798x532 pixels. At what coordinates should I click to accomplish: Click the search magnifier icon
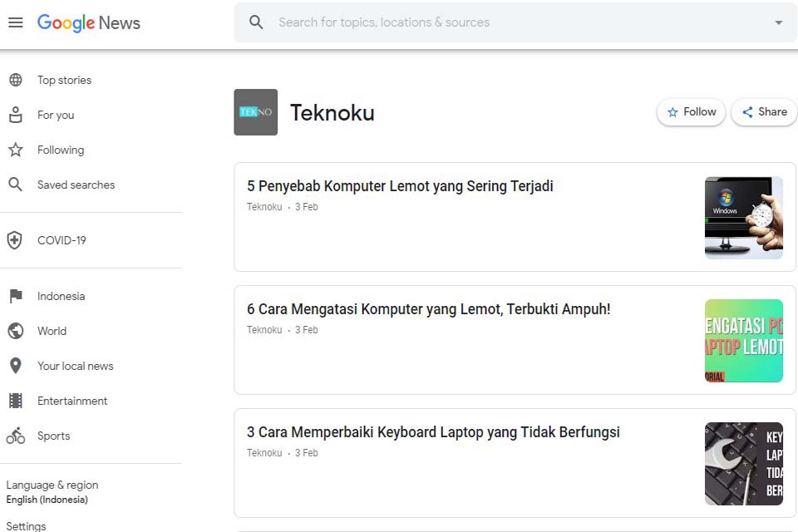pyautogui.click(x=256, y=22)
